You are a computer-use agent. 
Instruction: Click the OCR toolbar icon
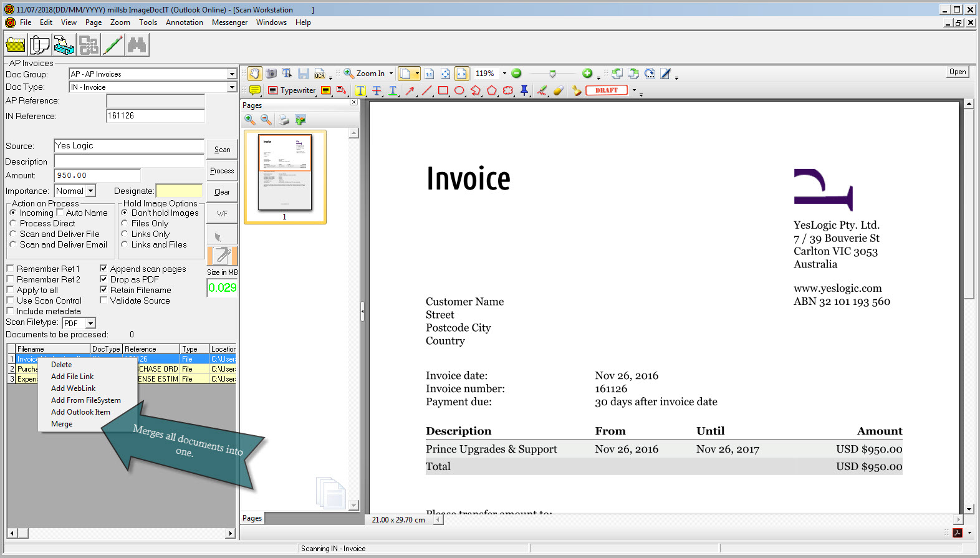[x=320, y=74]
